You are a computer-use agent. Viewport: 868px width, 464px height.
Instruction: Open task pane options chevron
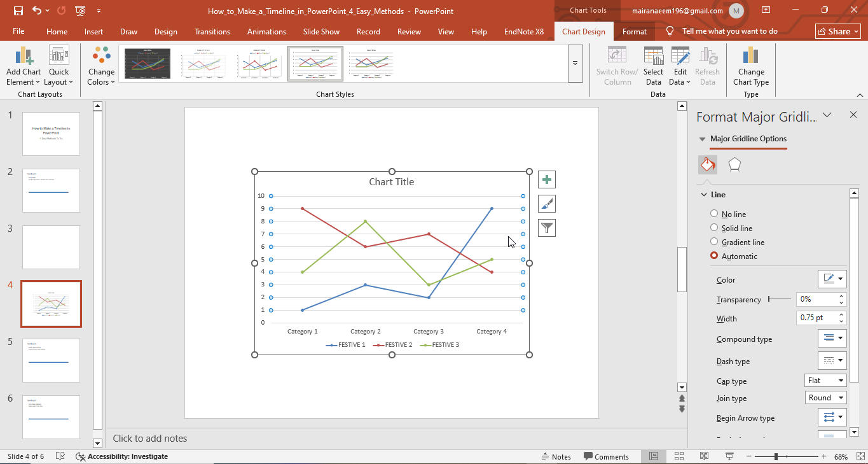coord(827,115)
